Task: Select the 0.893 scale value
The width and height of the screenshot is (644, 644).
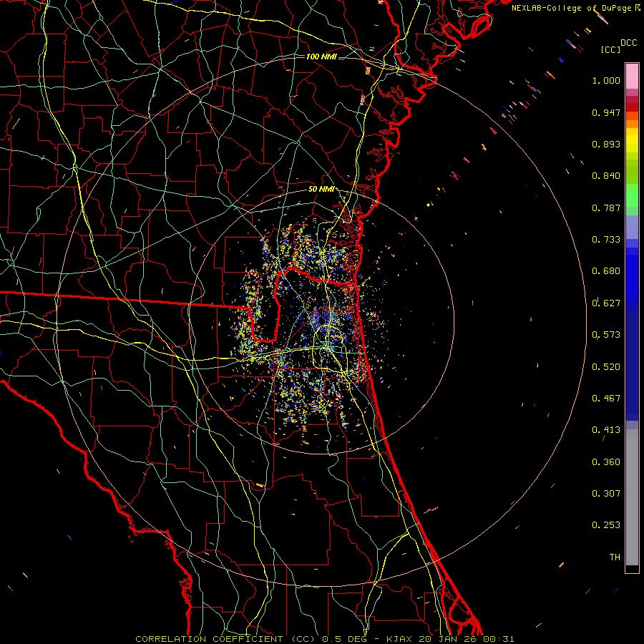Action: 606,144
